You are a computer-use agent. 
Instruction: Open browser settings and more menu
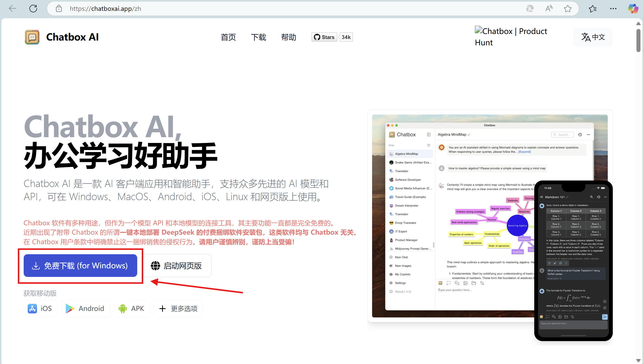tap(613, 9)
